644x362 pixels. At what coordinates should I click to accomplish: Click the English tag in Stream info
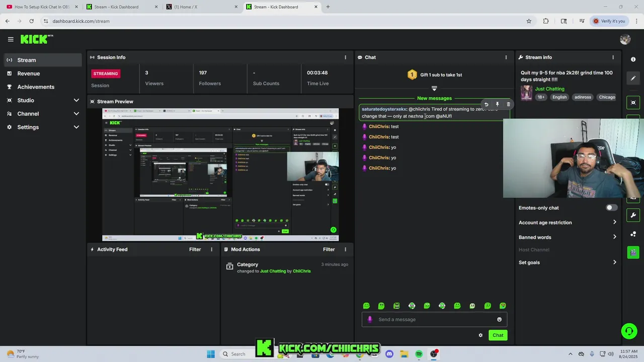559,97
